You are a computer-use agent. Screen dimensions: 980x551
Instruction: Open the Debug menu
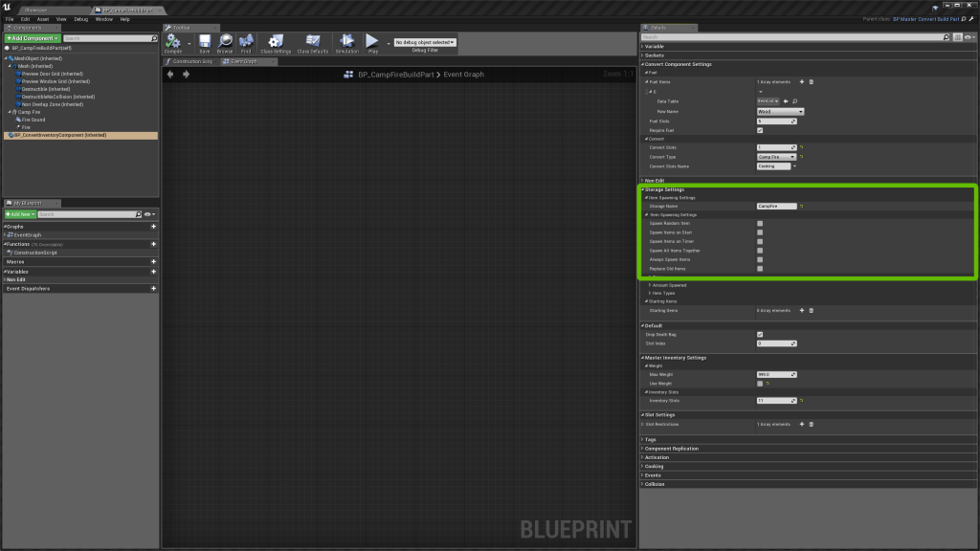click(x=80, y=19)
